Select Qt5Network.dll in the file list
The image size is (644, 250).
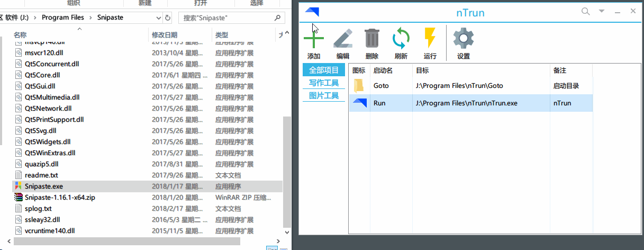point(48,109)
